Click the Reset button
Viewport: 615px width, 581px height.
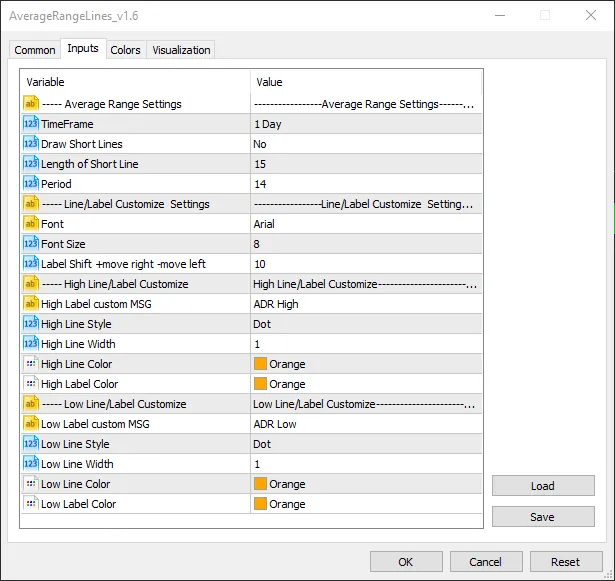[565, 561]
